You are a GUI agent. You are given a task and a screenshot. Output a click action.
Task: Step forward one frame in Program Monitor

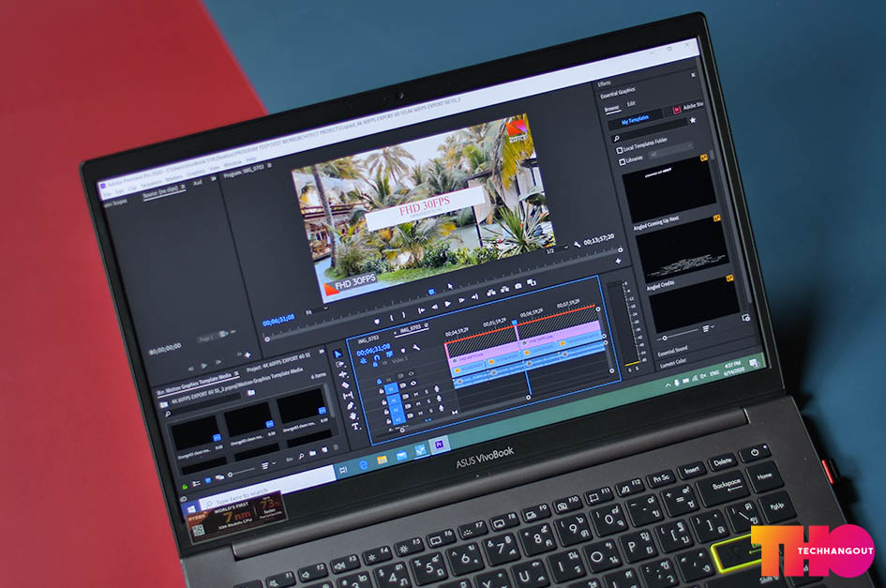pos(461,300)
